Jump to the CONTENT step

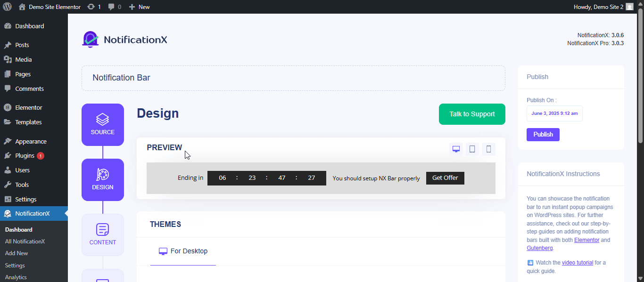103,235
